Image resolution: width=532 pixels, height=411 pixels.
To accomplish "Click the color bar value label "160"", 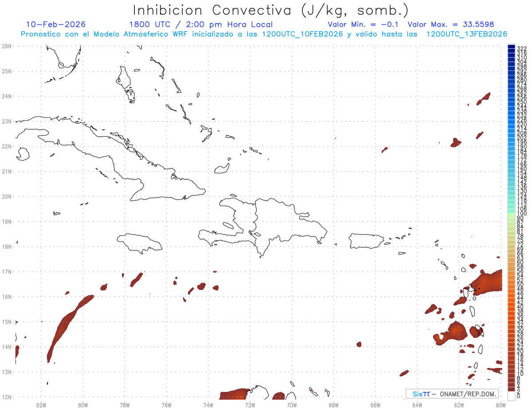I will [x=522, y=169].
